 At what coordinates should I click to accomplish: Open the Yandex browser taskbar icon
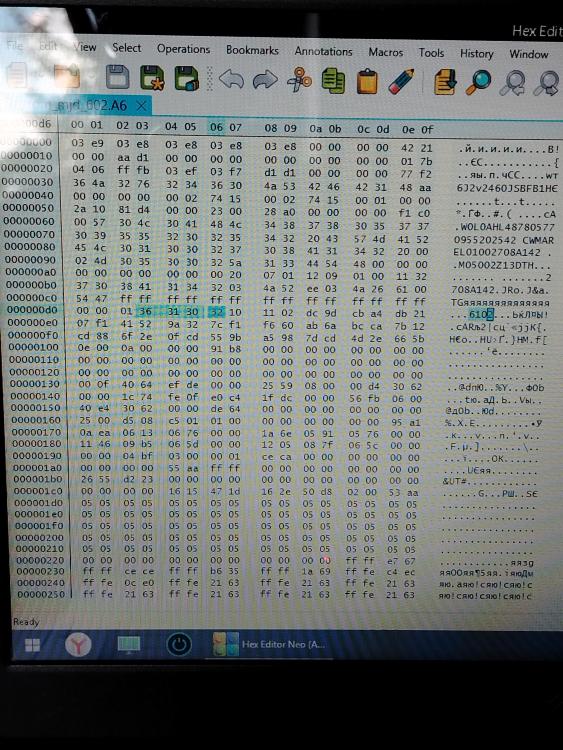[78, 644]
